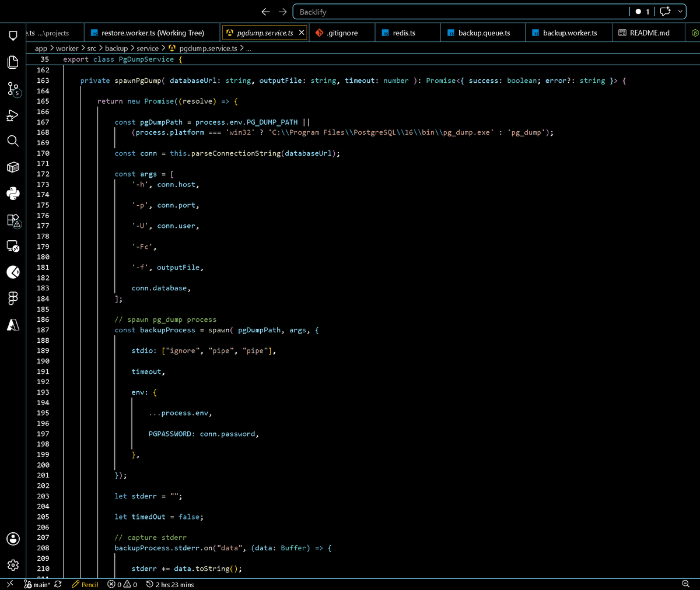Click the 'src' breadcrumb segment
The width and height of the screenshot is (700, 590).
click(92, 48)
